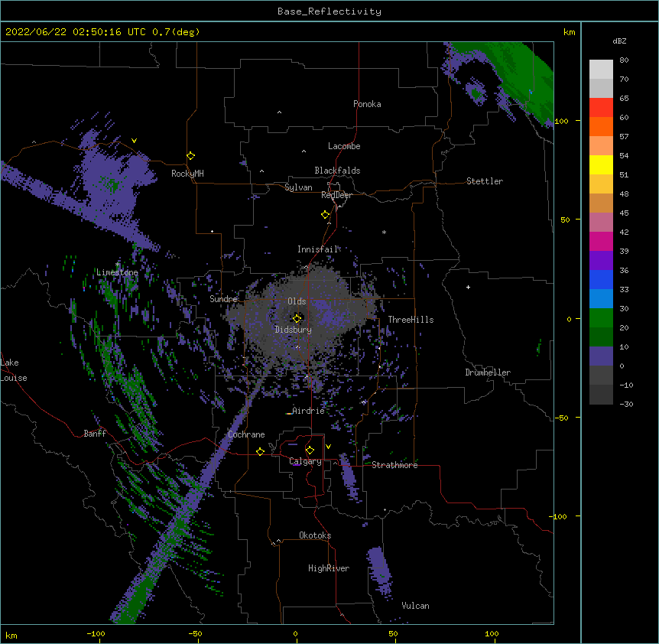Screen dimensions: 659x644
Task: Select the Strathmore label
Action: [394, 465]
